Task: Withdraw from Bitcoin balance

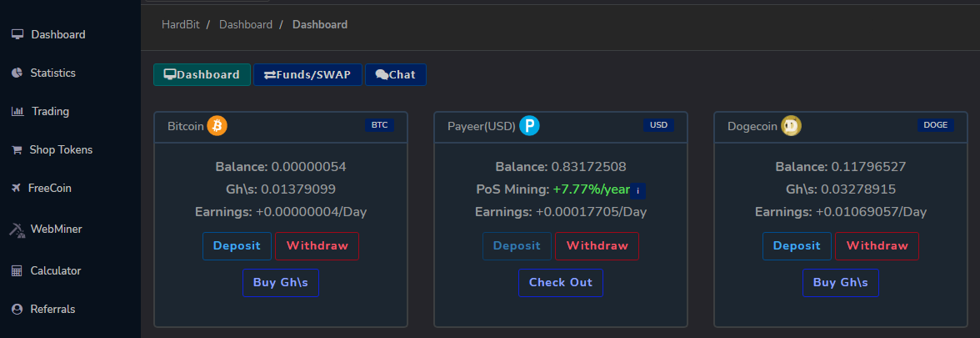Action: point(317,246)
